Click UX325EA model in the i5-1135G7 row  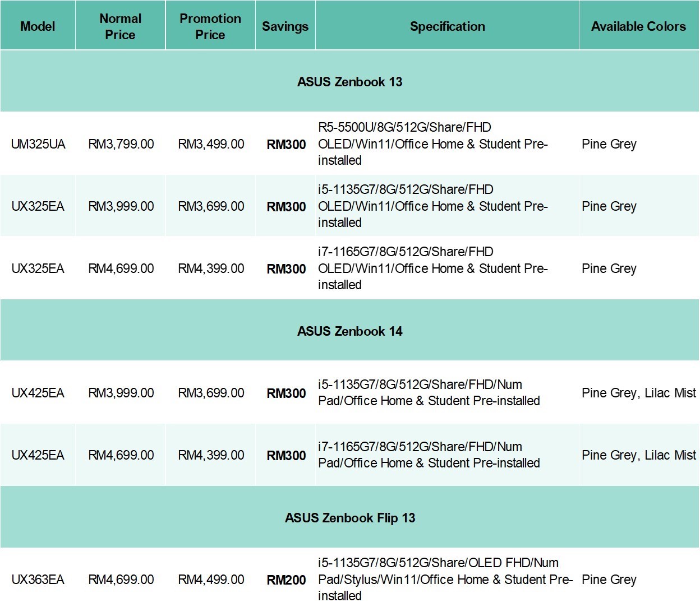[38, 206]
